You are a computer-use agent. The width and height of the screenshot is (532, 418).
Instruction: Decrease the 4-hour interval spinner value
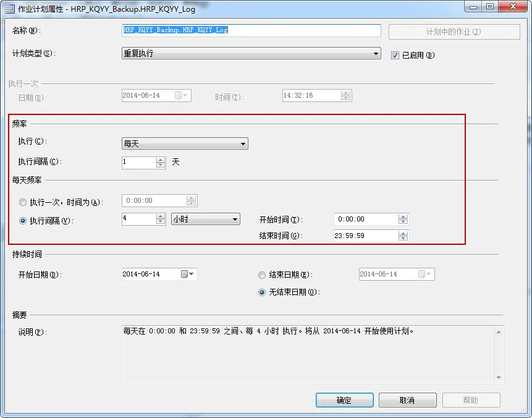coord(161,222)
